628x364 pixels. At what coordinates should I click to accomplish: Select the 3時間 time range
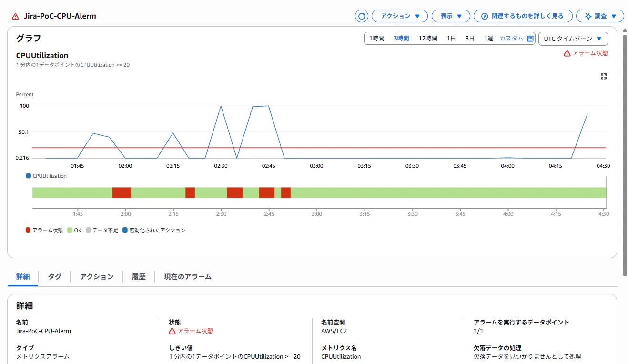coord(401,39)
